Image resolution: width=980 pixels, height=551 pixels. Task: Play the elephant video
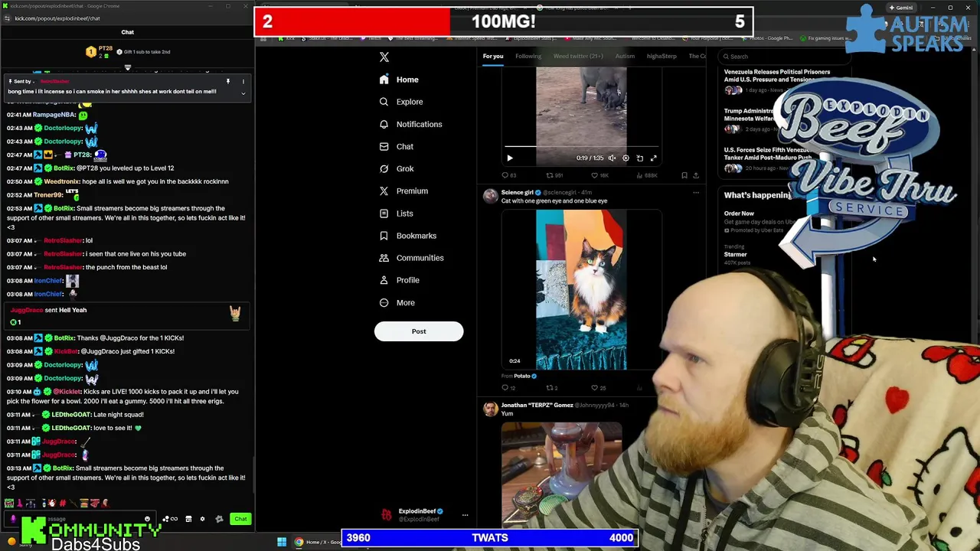(510, 158)
